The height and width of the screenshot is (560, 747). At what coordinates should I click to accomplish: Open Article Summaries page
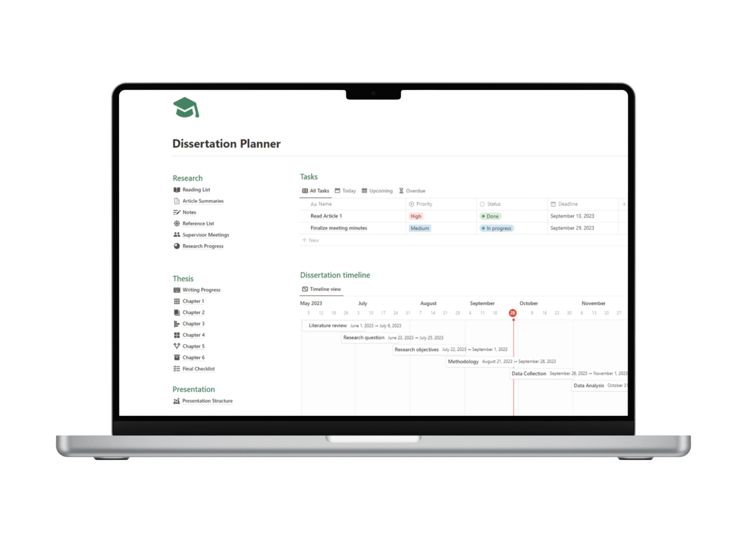coord(203,201)
